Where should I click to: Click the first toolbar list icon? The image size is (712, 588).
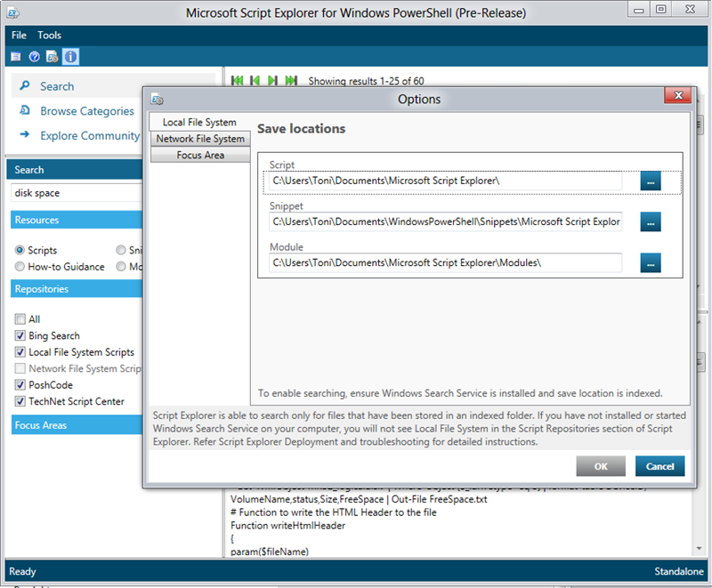pos(16,57)
